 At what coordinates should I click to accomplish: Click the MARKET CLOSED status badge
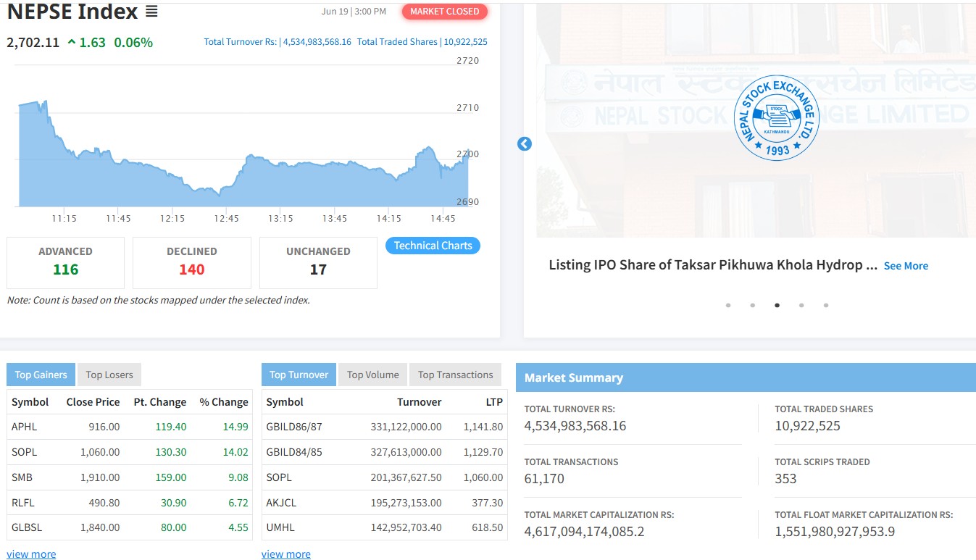[x=445, y=12]
